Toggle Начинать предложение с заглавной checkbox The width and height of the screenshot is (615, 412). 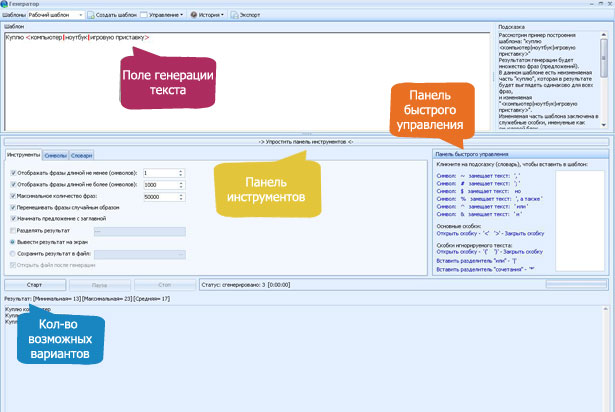(x=13, y=219)
